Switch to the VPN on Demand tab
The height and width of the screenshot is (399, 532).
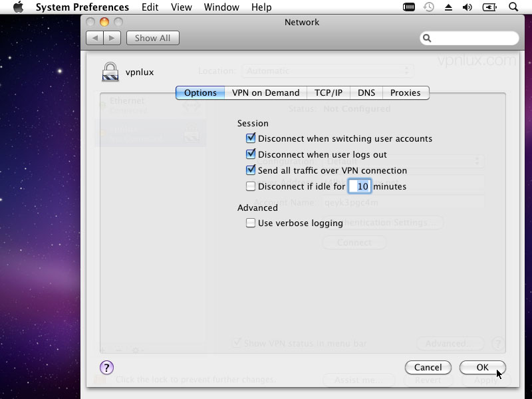click(x=265, y=92)
